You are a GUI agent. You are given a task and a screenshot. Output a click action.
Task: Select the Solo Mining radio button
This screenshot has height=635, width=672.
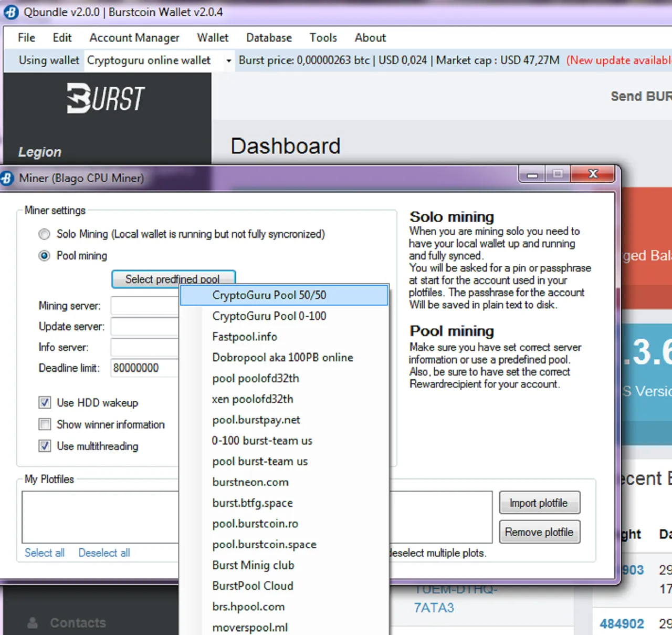point(45,234)
